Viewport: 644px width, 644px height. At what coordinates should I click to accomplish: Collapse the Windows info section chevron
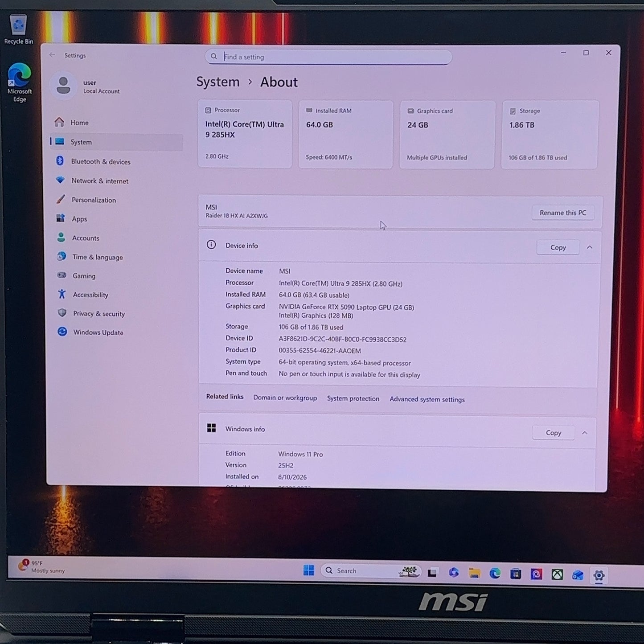click(585, 433)
